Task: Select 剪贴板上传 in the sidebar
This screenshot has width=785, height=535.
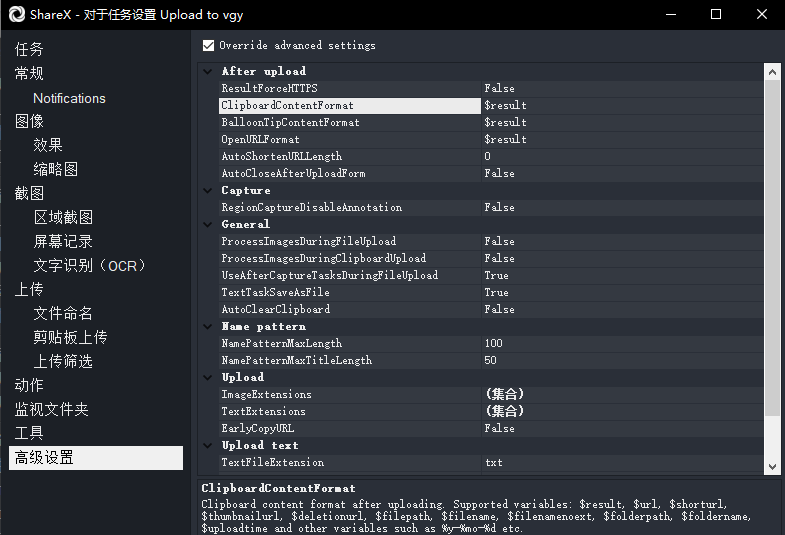Action: (70, 337)
